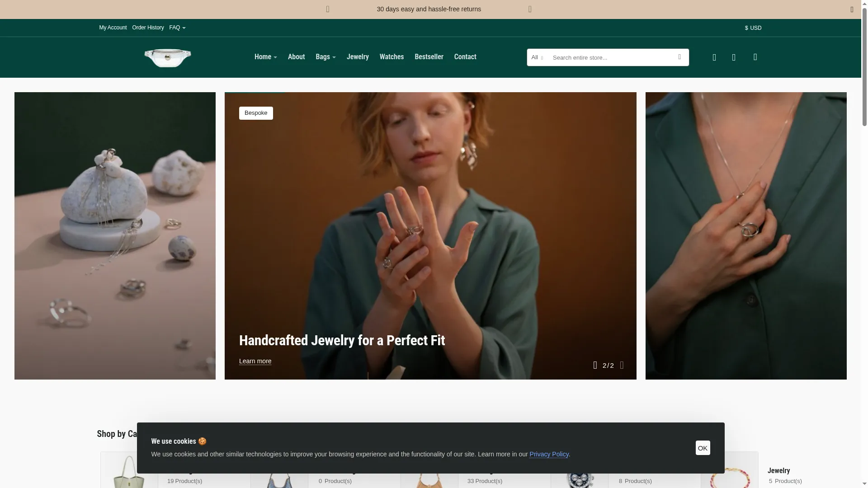Screen dimensions: 868x488
Task: Click the 'Handcrafted Jewelry for a Perfect Fit' heading
Action: point(342,340)
